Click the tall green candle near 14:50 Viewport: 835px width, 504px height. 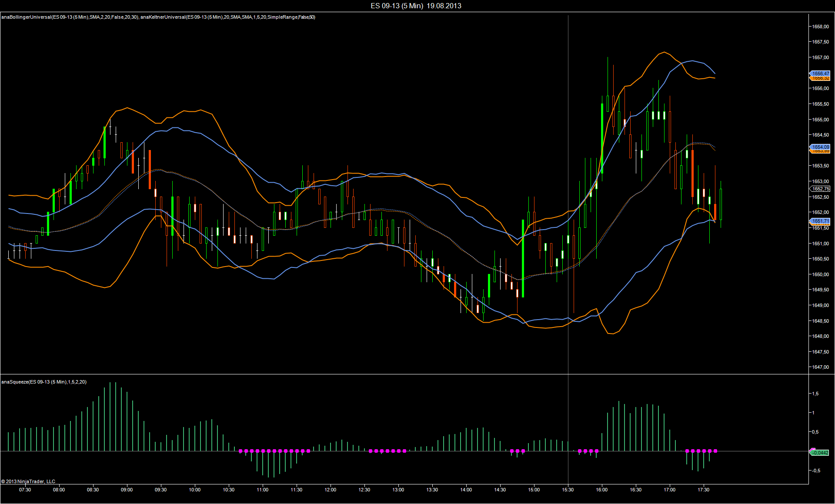(523, 259)
